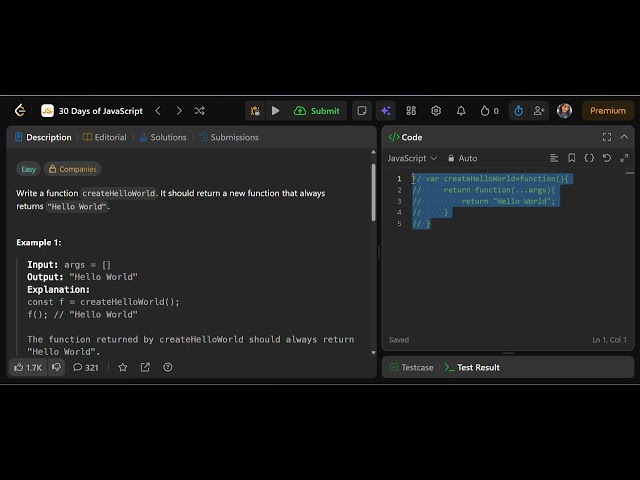
Task: Open the Testcase tab
Action: tap(411, 367)
